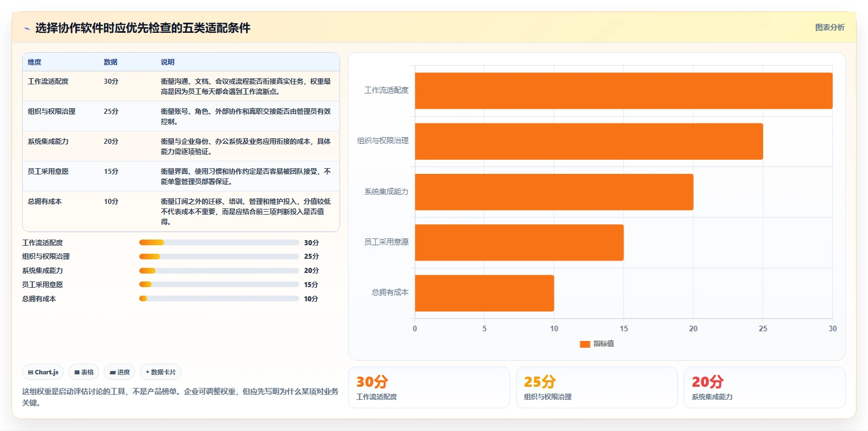Open the 30分 工作流适配度 data card

[x=429, y=387]
